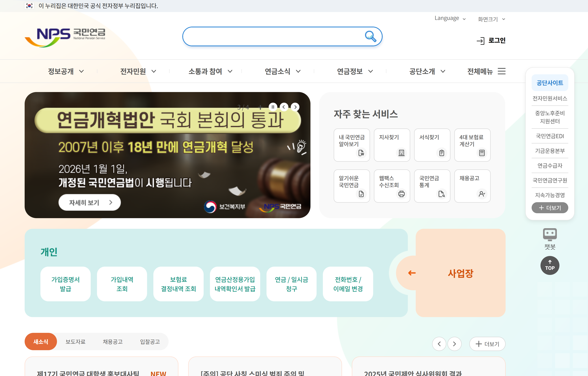Open 지사찾기 building icon tile
Viewport: 588px width, 376px height.
pyautogui.click(x=392, y=145)
